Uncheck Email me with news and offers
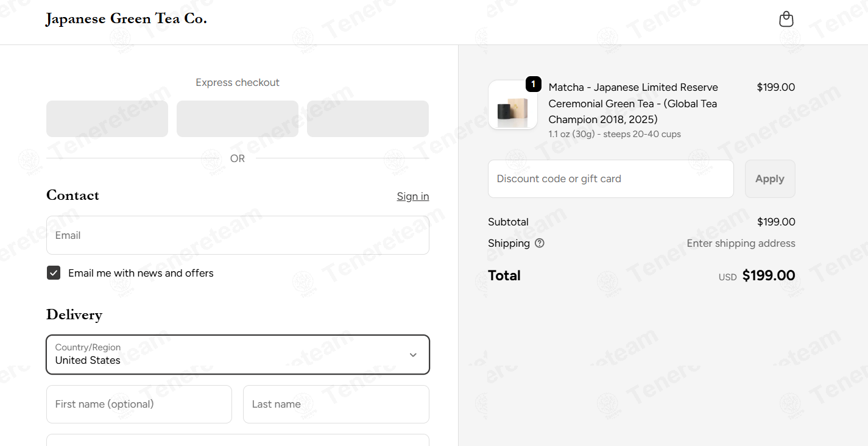The width and height of the screenshot is (868, 446). [54, 273]
